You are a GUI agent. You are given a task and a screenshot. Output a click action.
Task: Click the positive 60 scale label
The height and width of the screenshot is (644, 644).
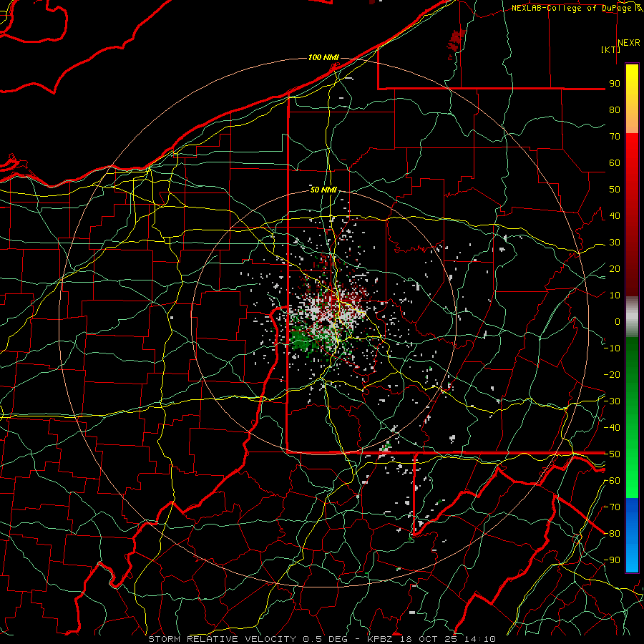[x=615, y=162]
